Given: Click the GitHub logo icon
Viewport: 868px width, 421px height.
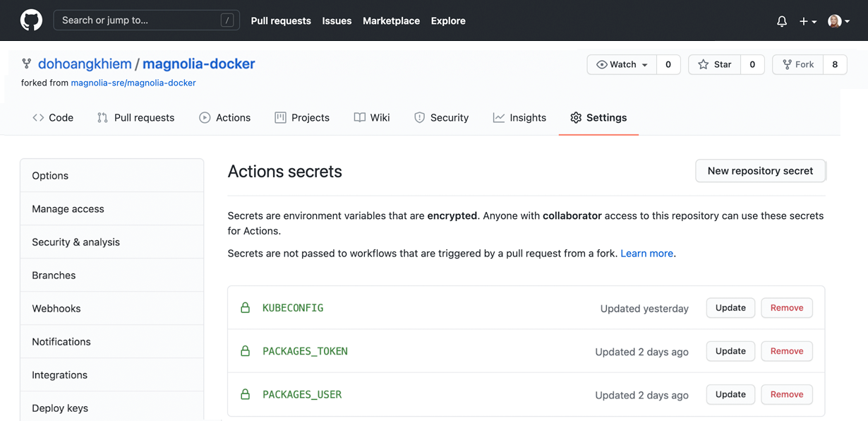Looking at the screenshot, I should (x=31, y=20).
